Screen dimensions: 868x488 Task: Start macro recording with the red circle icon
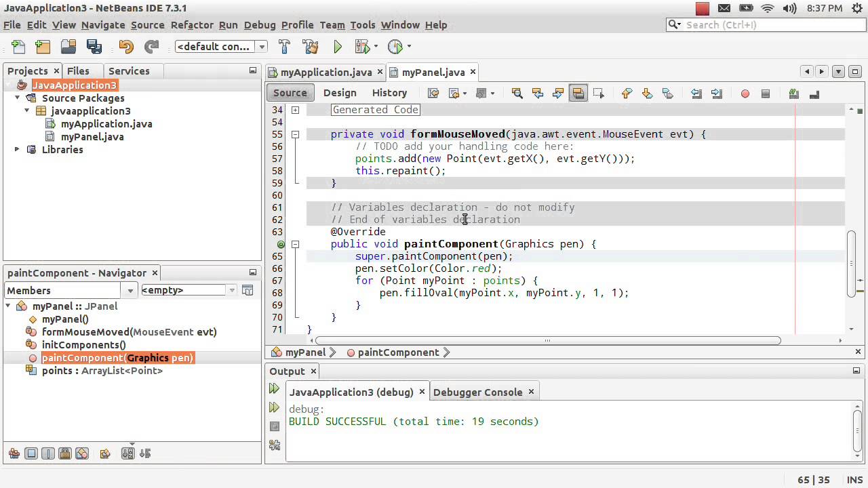point(745,94)
